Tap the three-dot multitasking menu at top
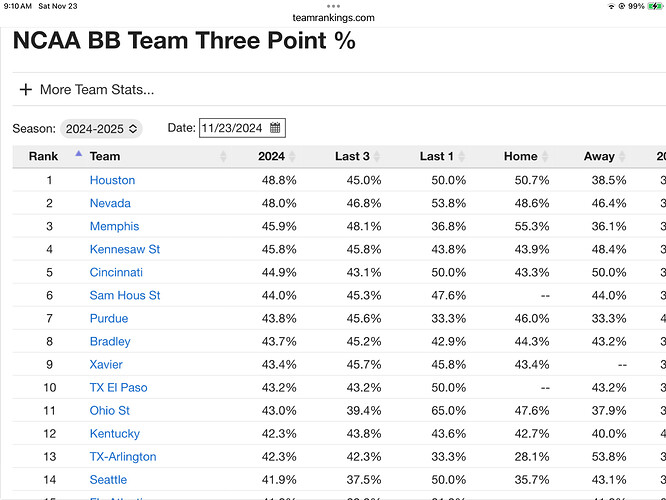Image resolution: width=666 pixels, height=500 pixels. [333, 6]
